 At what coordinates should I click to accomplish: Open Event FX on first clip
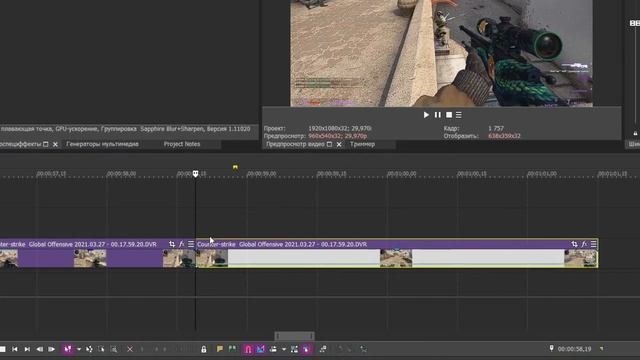coord(182,244)
